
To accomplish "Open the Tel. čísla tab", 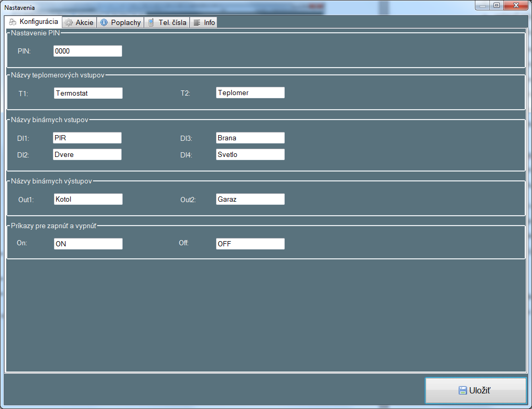I will tap(167, 22).
